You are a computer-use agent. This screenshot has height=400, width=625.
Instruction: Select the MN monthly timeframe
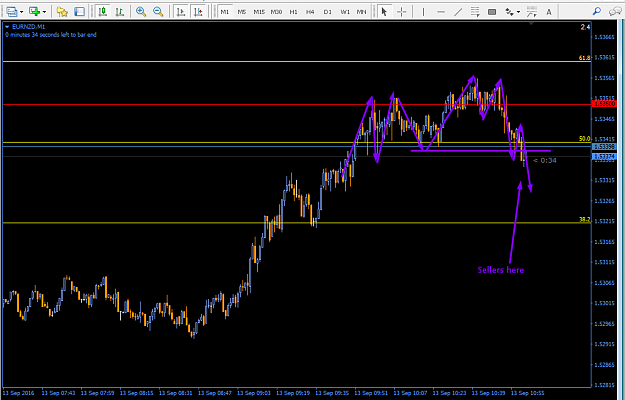pos(362,12)
